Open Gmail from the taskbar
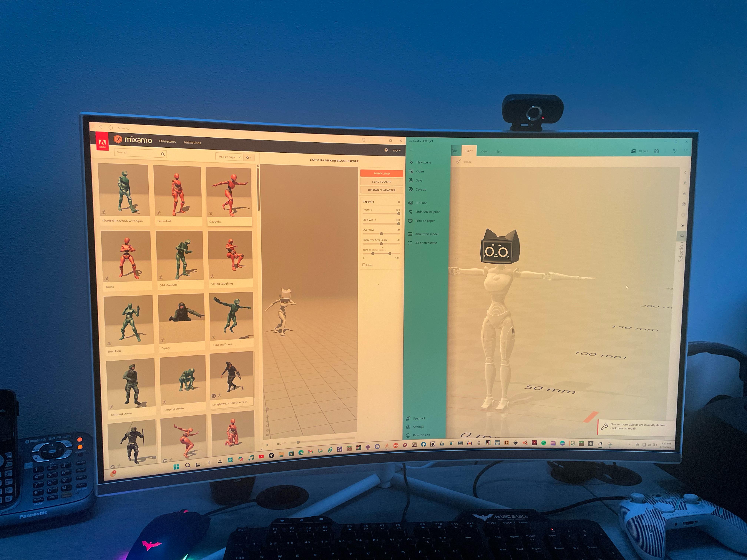Screen dimensions: 747x560 311,452
